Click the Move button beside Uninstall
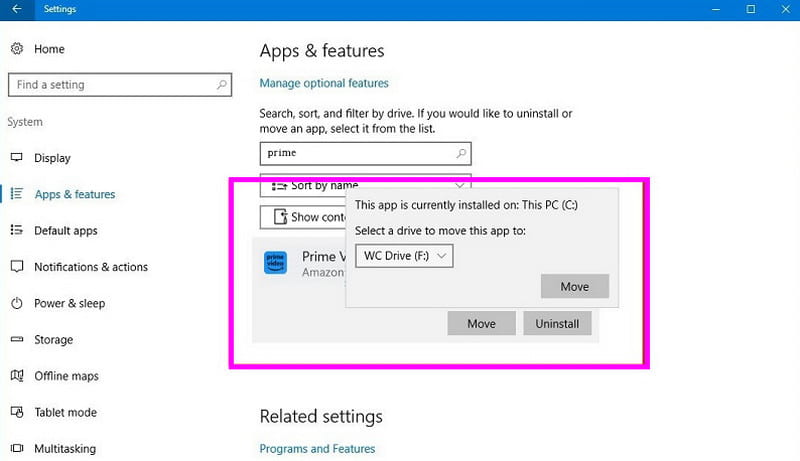This screenshot has width=800, height=461. coord(482,323)
